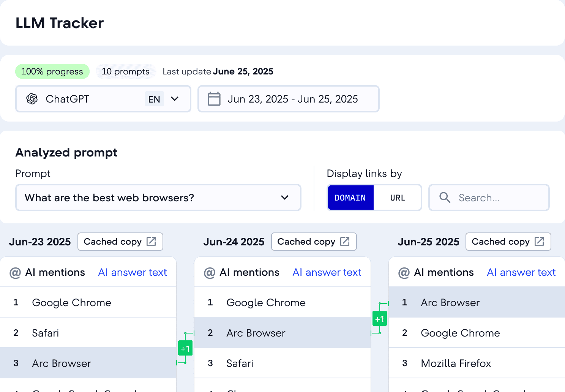Focus the Search input field
This screenshot has width=565, height=392.
[489, 198]
